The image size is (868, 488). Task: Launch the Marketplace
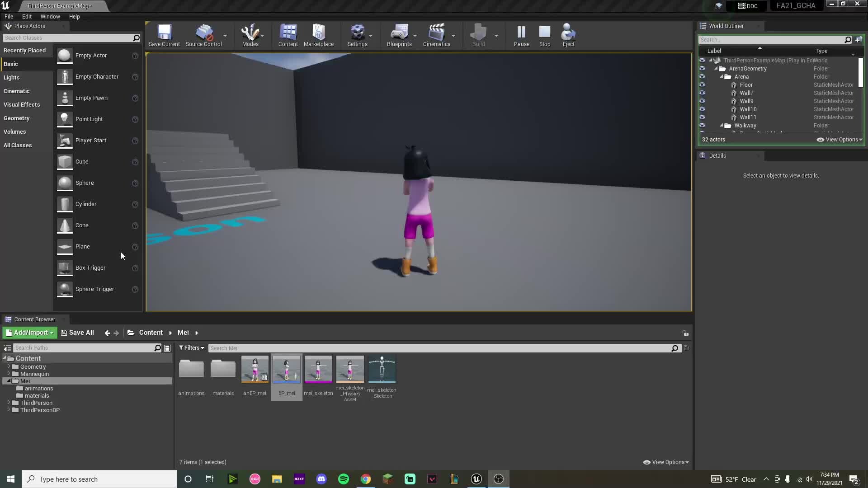pos(319,35)
